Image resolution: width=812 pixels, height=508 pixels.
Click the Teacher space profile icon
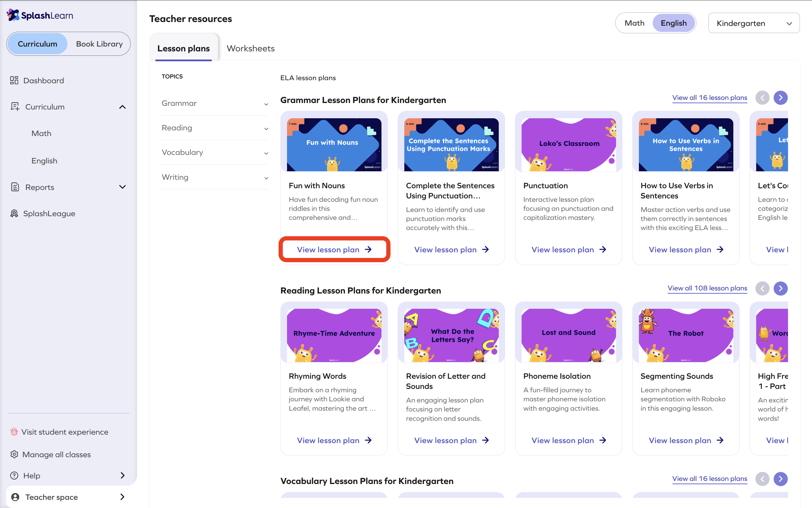15,497
